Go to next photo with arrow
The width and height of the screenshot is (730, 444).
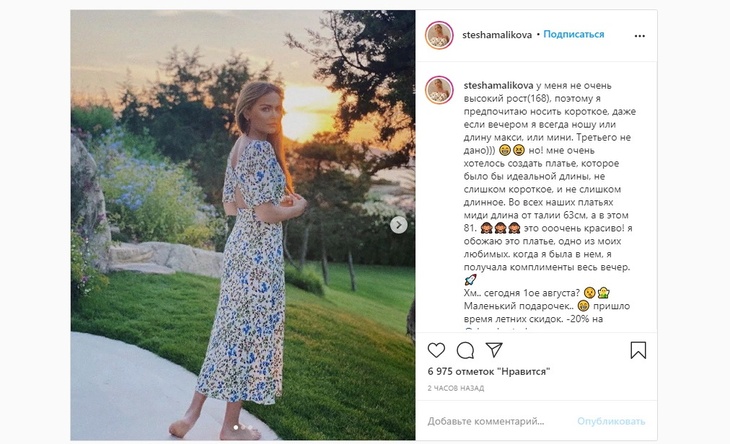399,224
